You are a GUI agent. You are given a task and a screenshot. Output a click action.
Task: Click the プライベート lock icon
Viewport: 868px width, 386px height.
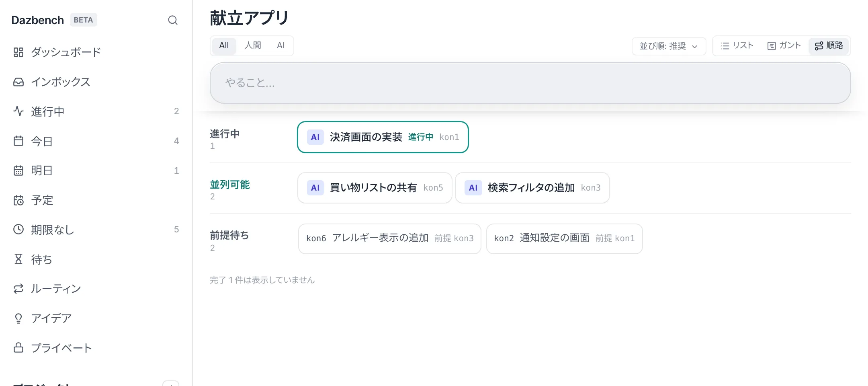pos(18,348)
